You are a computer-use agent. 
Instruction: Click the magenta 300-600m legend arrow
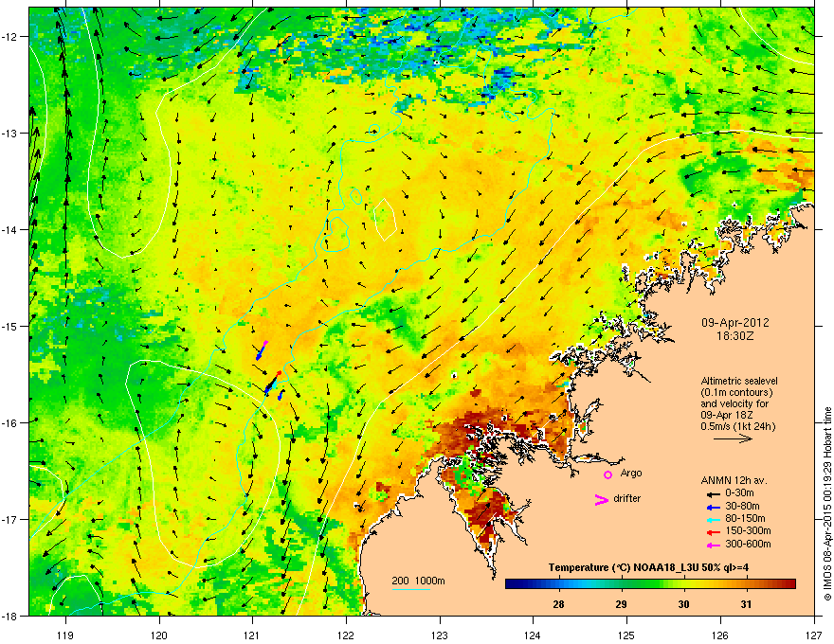click(x=713, y=546)
